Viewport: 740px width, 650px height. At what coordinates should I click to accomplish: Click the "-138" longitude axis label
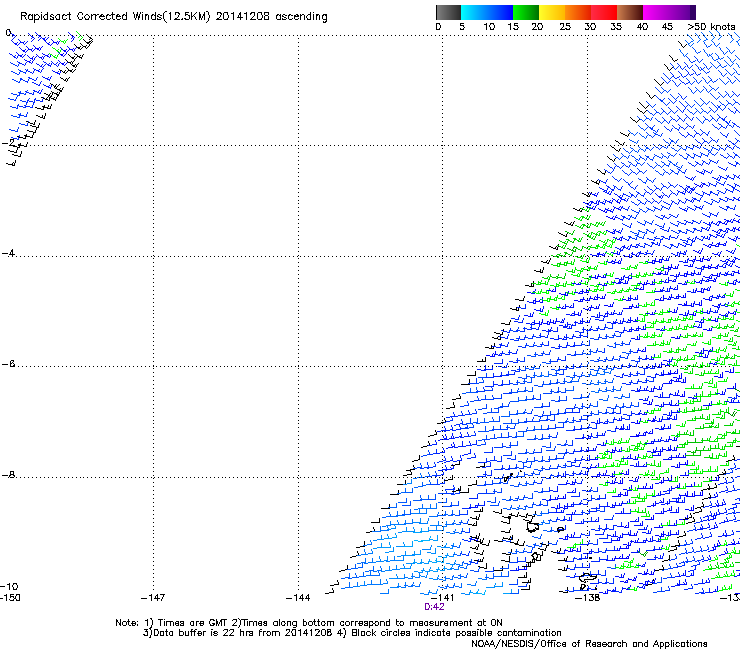pos(588,598)
